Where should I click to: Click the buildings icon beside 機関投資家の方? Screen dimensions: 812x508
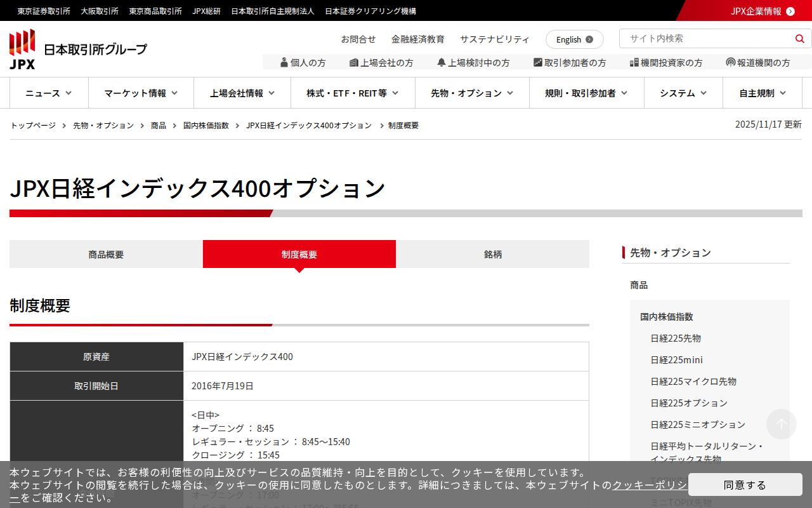[634, 62]
